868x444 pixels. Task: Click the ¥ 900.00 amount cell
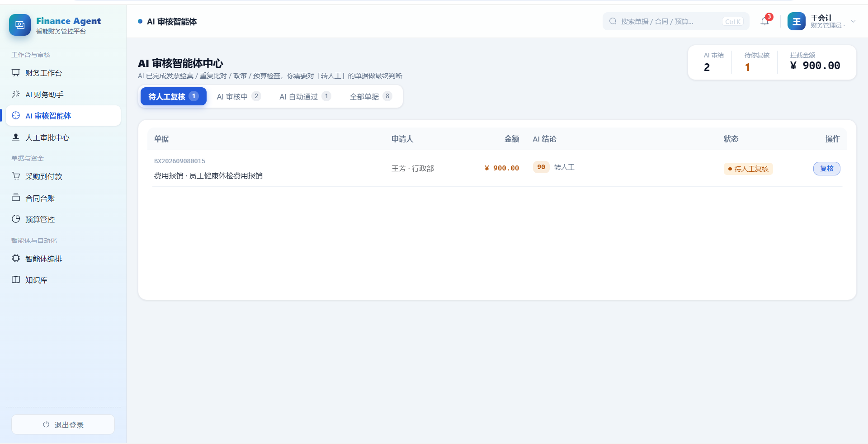pos(501,168)
